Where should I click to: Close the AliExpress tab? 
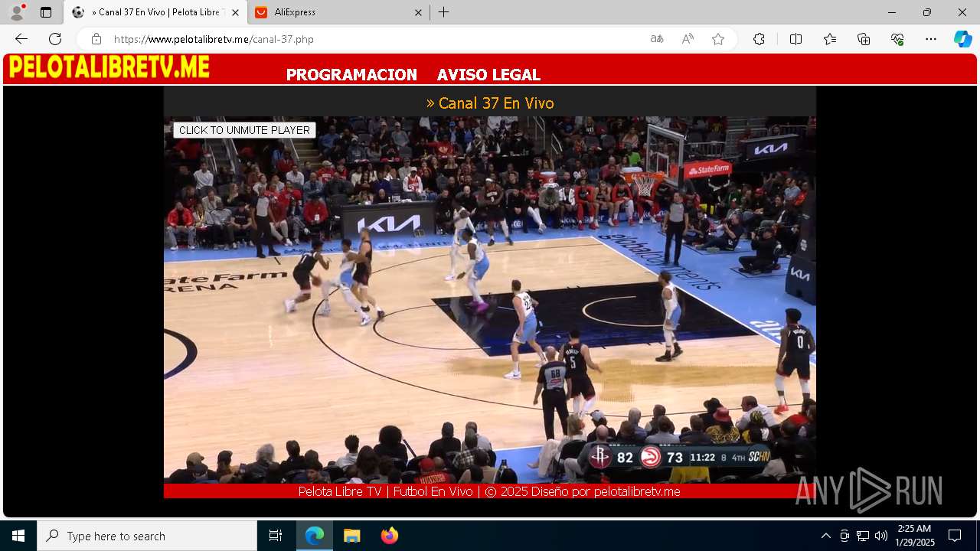pos(418,12)
